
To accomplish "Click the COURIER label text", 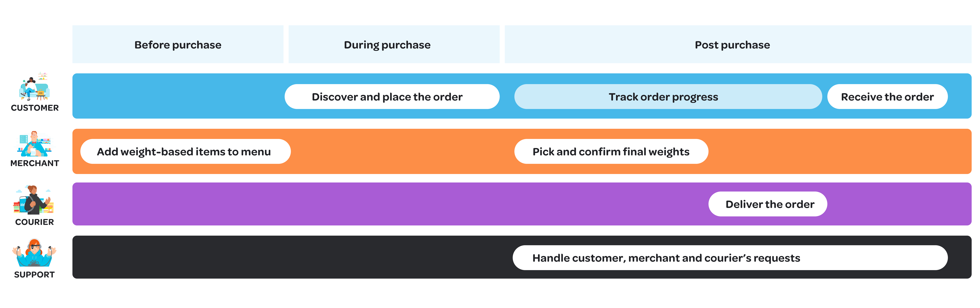I will coord(35,222).
